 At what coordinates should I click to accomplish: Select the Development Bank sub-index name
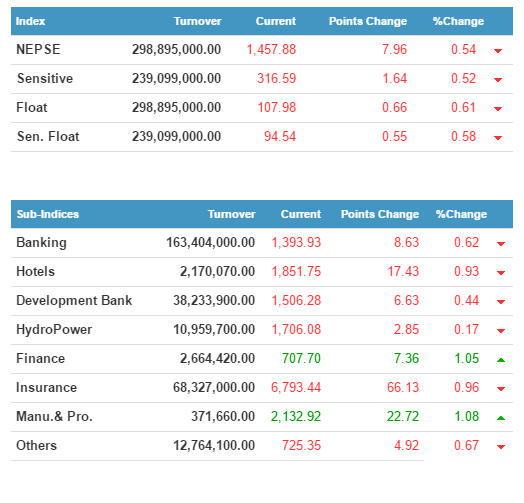[x=74, y=300]
